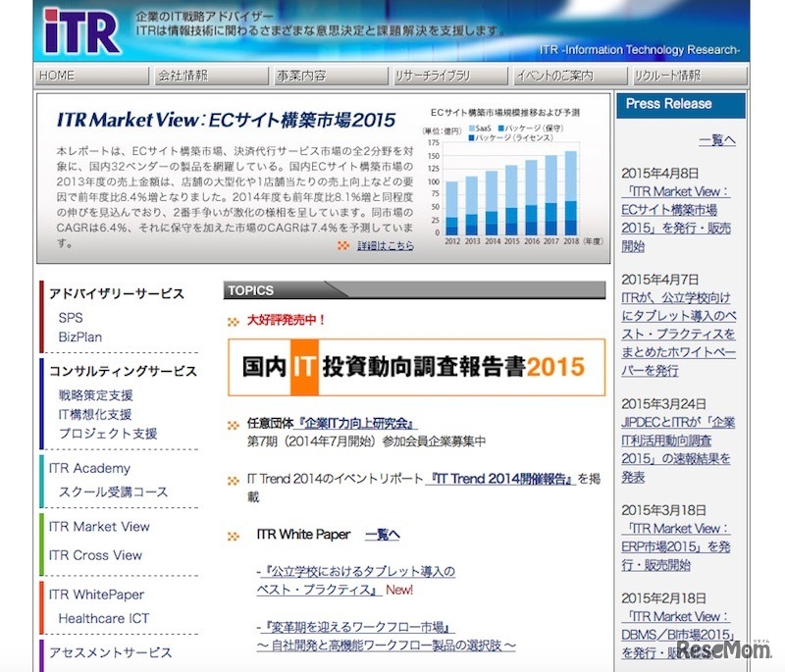Select SPS in advisory services
The height and width of the screenshot is (672, 785).
click(71, 318)
